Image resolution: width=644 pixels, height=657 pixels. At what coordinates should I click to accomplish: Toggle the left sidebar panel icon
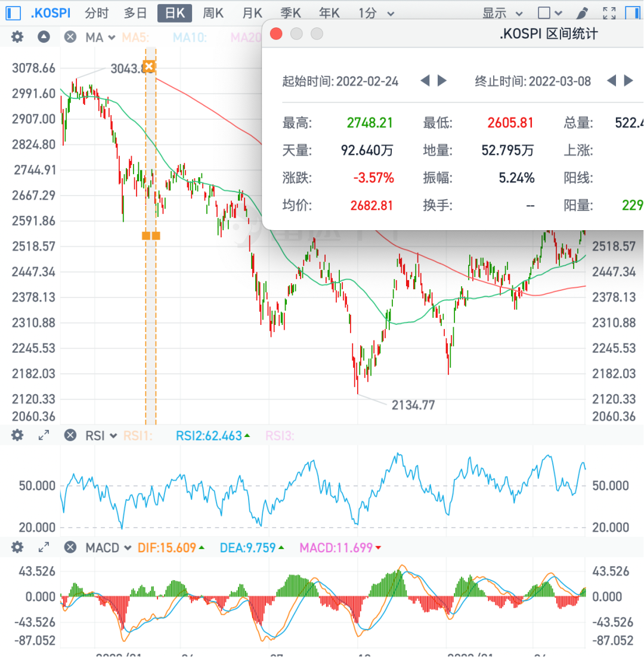(13, 13)
